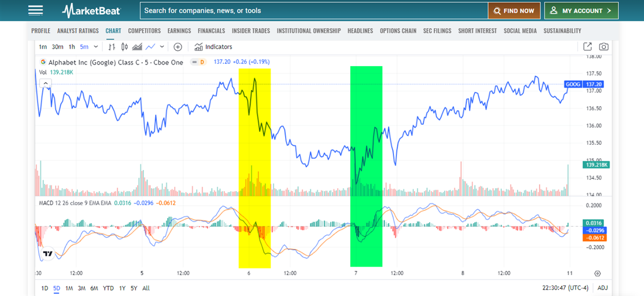
Task: Switch to candlestick chart style
Action: (x=125, y=47)
